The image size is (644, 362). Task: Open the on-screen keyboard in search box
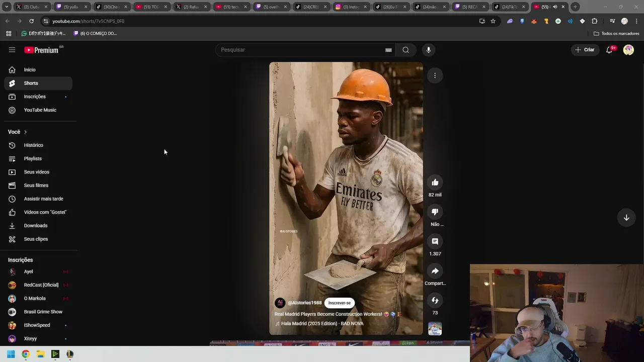coord(388,50)
